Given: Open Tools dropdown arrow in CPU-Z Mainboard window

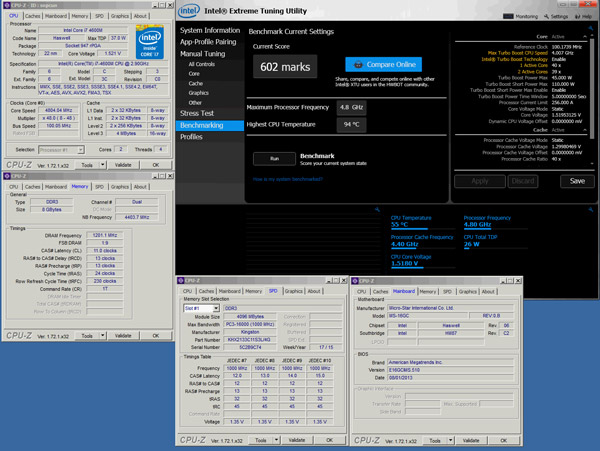Looking at the screenshot, I should 450,440.
